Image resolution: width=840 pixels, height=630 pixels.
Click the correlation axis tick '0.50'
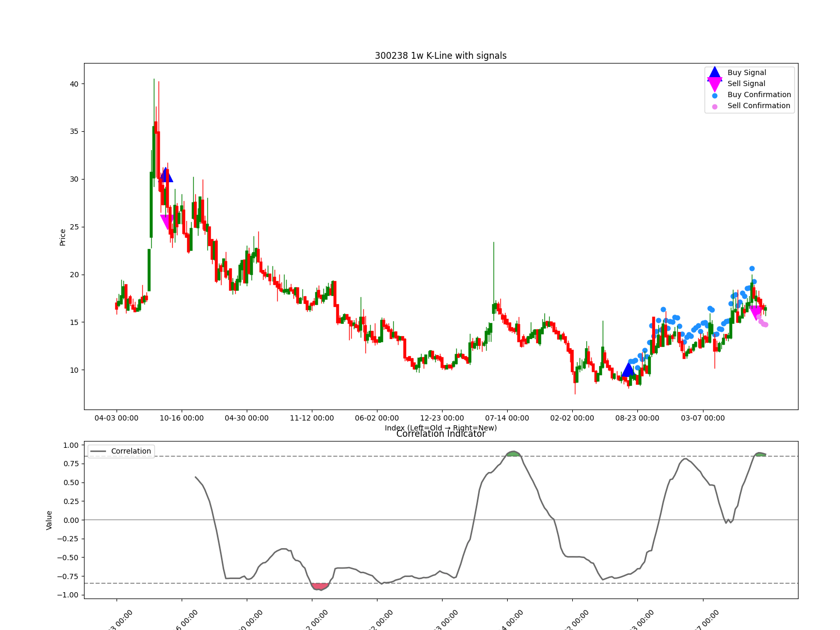[x=71, y=482]
